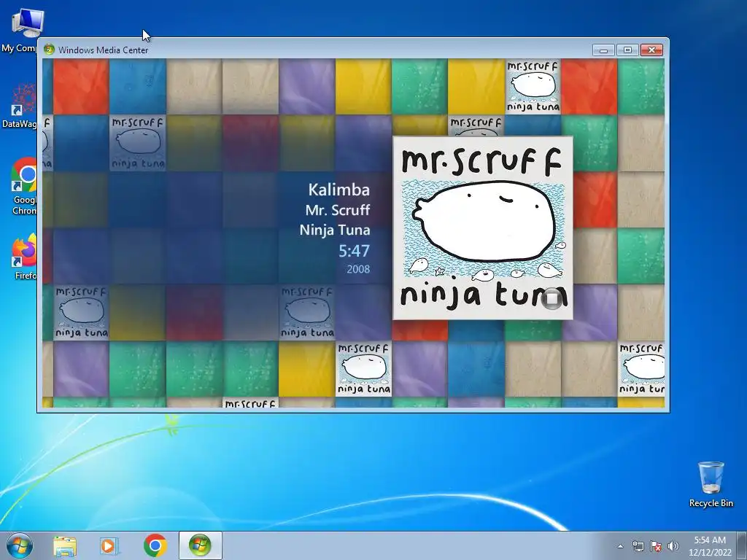Open the Windows Start menu orb
This screenshot has width=747, height=560.
[20, 545]
